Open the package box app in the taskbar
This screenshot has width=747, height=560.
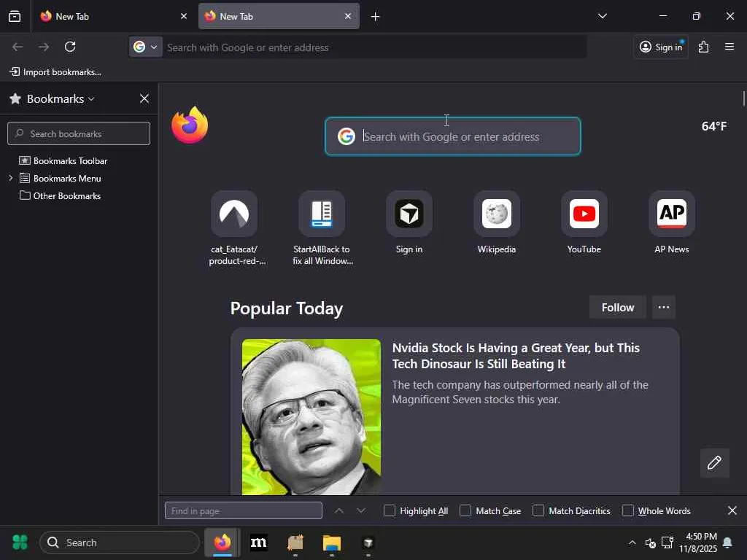click(x=295, y=542)
